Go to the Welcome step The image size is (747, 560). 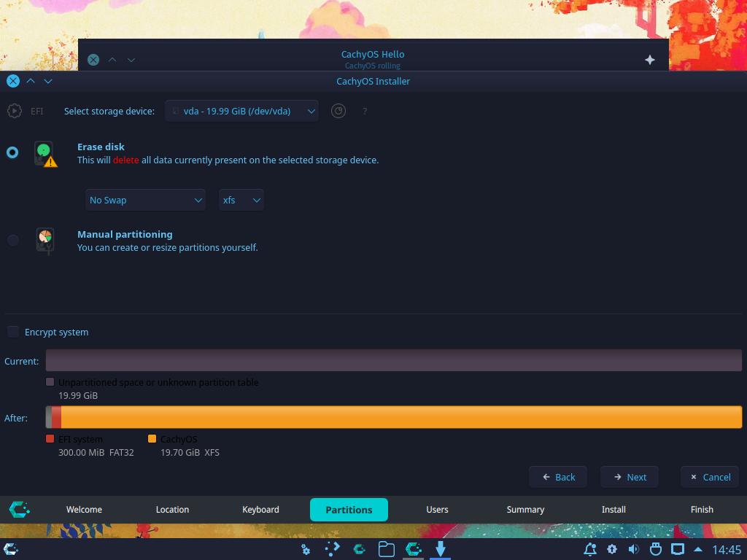(x=84, y=510)
